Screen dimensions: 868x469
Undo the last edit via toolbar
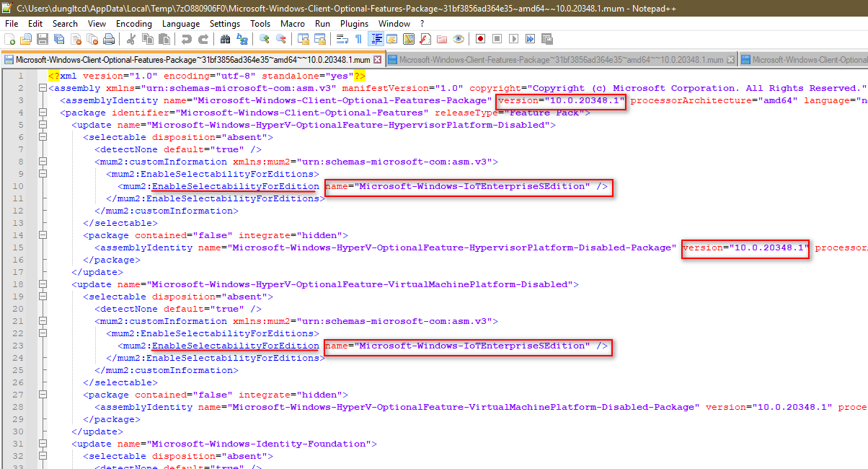pyautogui.click(x=185, y=38)
